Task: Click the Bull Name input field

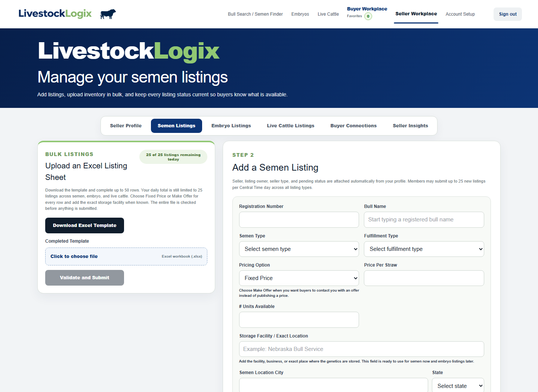Action: (424, 220)
